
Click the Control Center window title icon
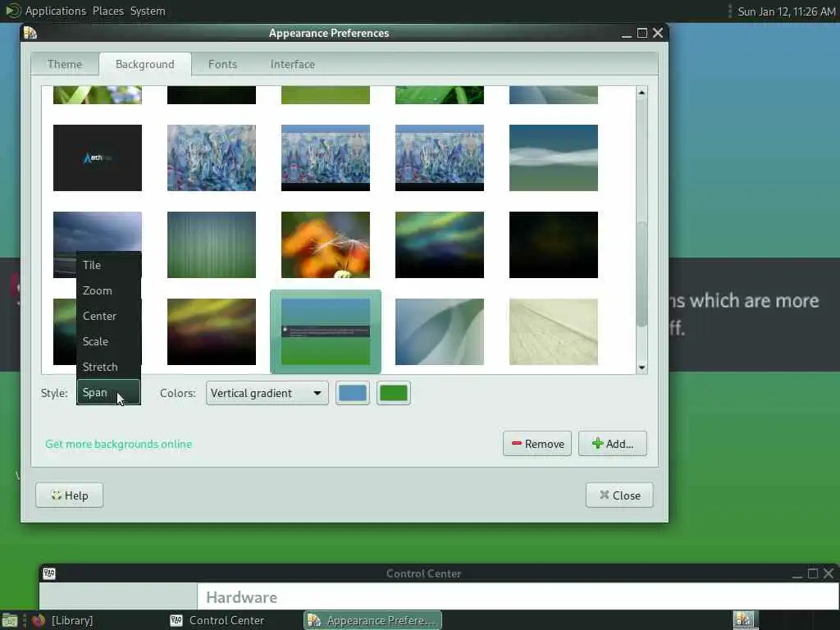[x=49, y=573]
